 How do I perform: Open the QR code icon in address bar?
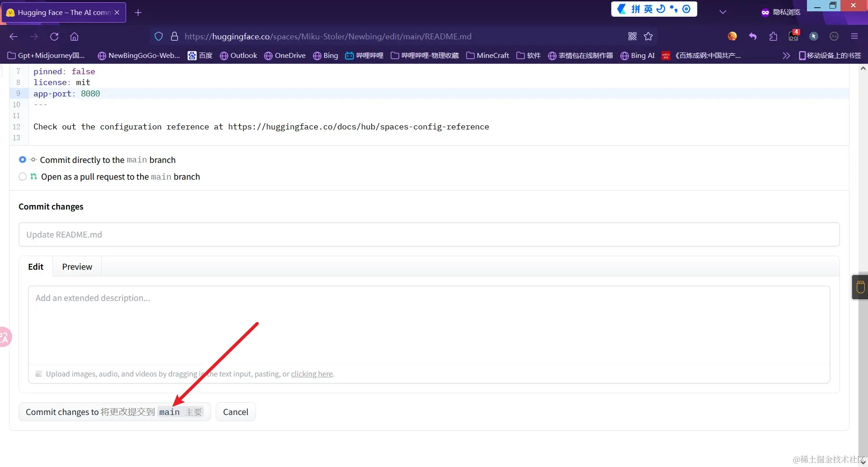click(632, 37)
